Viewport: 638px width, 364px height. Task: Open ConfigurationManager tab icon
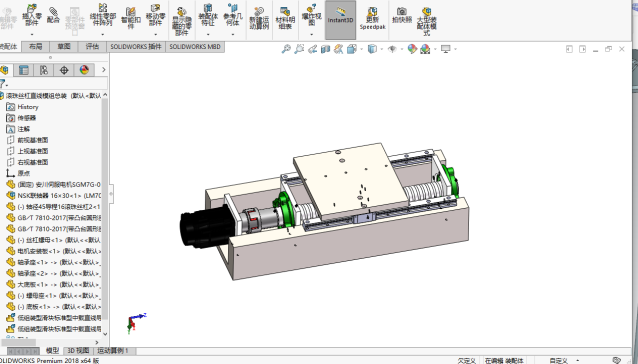(44, 70)
